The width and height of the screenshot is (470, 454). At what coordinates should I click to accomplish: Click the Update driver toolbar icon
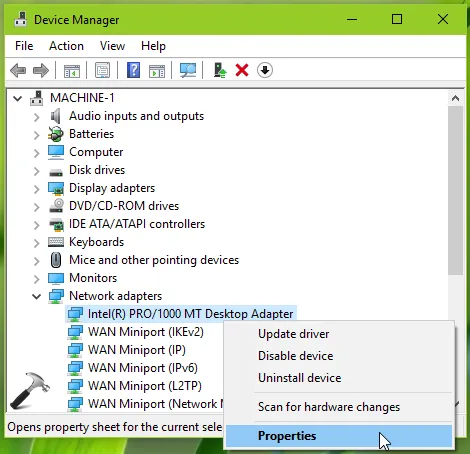tap(220, 70)
